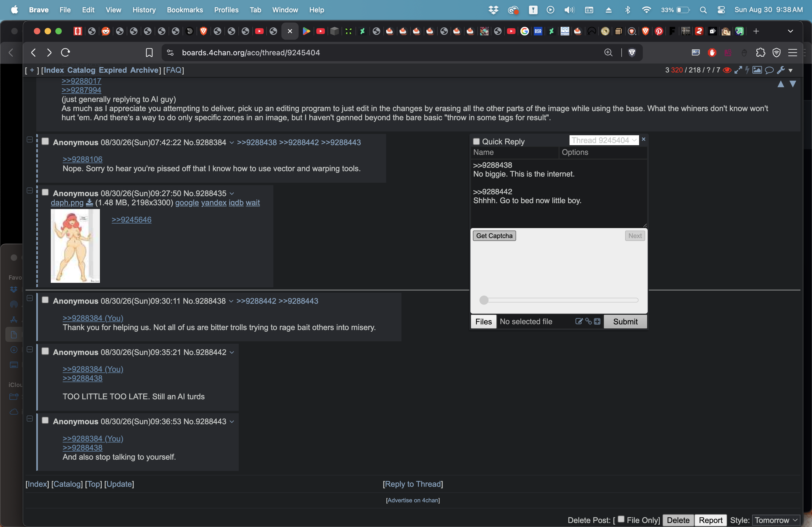Open the menu arrow for post No.9288438
Screen dimensions: 812x527
pos(231,301)
